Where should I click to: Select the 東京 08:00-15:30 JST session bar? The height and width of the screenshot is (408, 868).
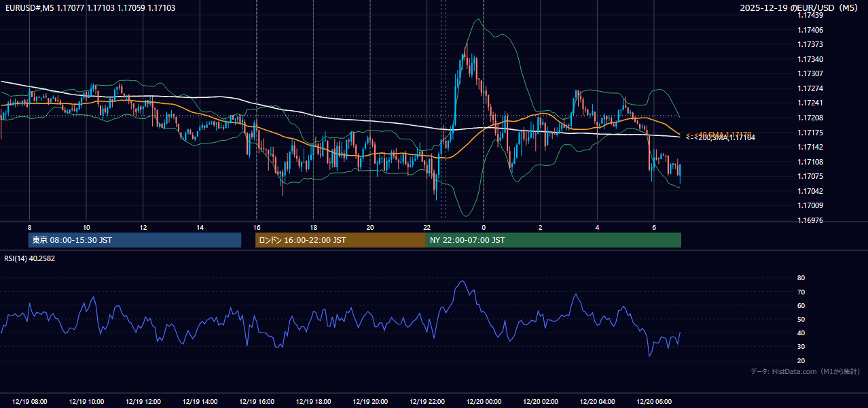pyautogui.click(x=134, y=240)
